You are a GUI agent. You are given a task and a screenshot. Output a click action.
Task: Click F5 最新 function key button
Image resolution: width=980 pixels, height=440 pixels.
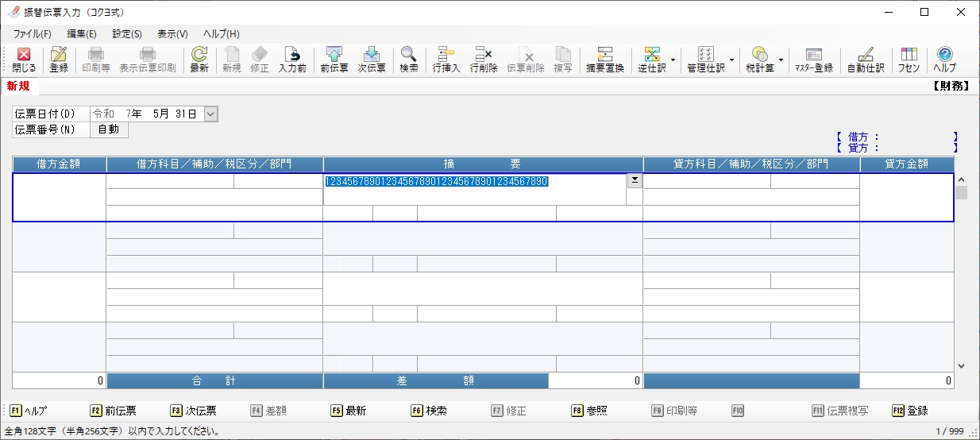tap(349, 411)
